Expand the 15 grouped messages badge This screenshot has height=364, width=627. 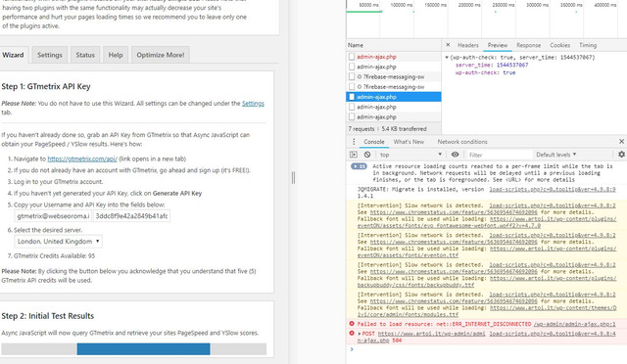(359, 166)
